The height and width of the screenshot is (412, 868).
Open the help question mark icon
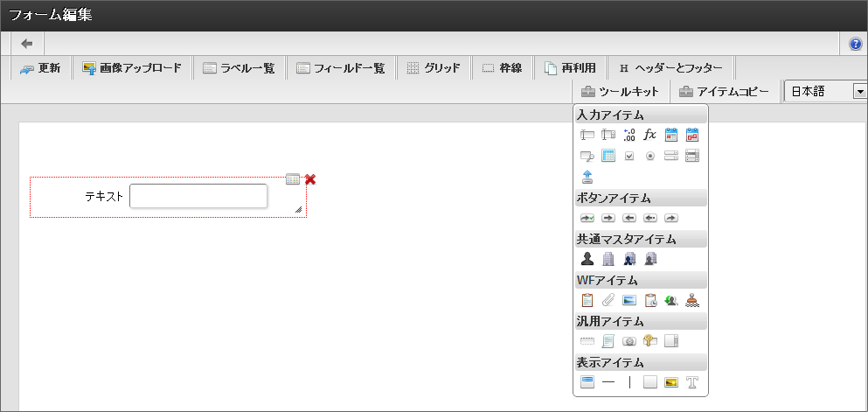[x=856, y=44]
